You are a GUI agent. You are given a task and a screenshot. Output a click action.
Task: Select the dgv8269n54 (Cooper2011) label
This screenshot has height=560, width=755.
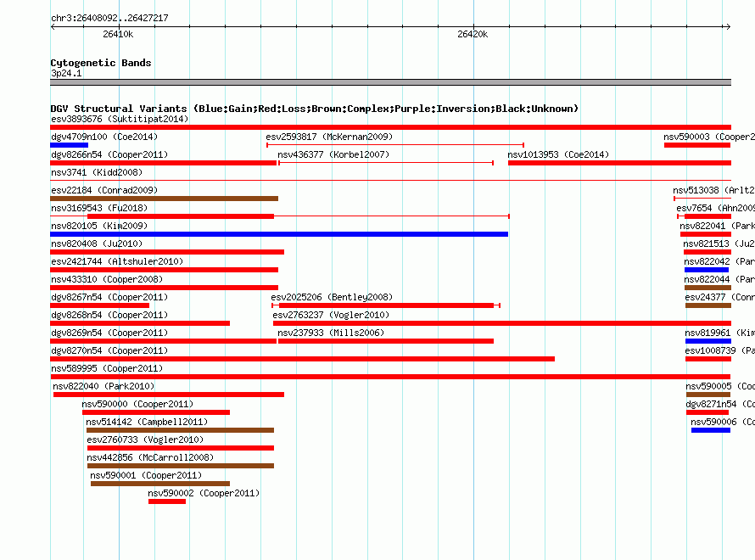[x=109, y=333]
